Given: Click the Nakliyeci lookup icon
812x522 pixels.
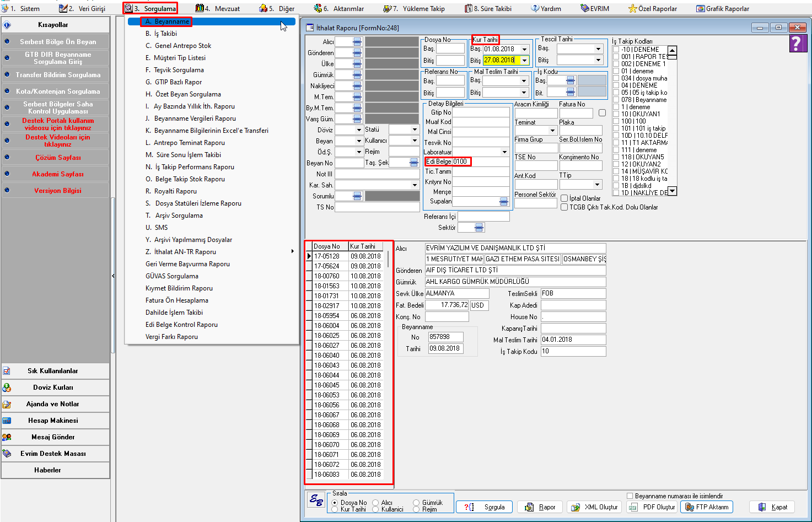Looking at the screenshot, I should 357,86.
